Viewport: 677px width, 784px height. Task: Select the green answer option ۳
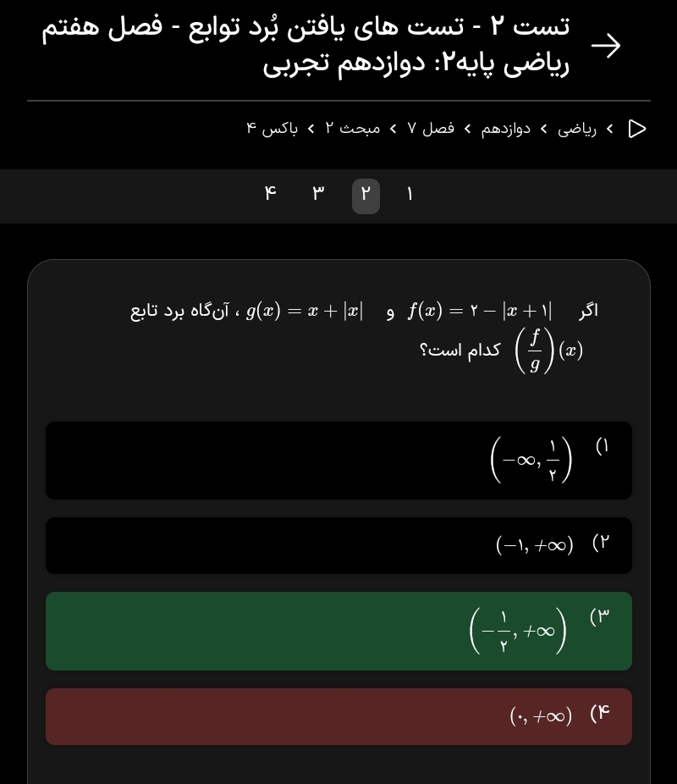tap(338, 632)
